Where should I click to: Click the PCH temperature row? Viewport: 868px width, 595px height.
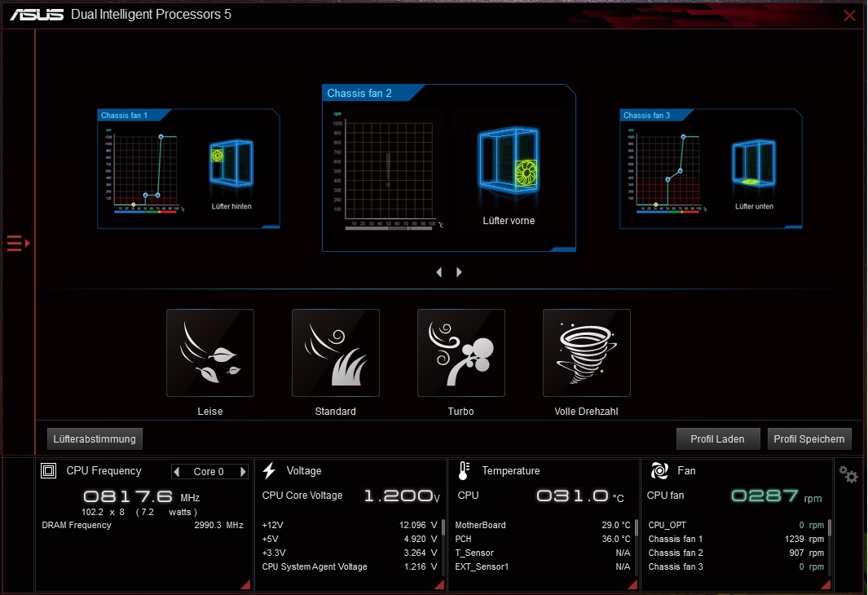[543, 539]
